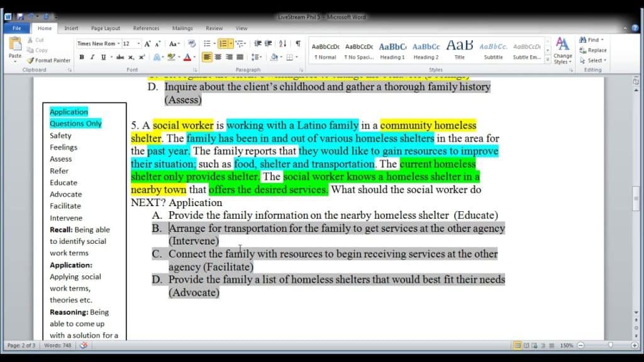Apply shading color to paragraph

click(274, 57)
